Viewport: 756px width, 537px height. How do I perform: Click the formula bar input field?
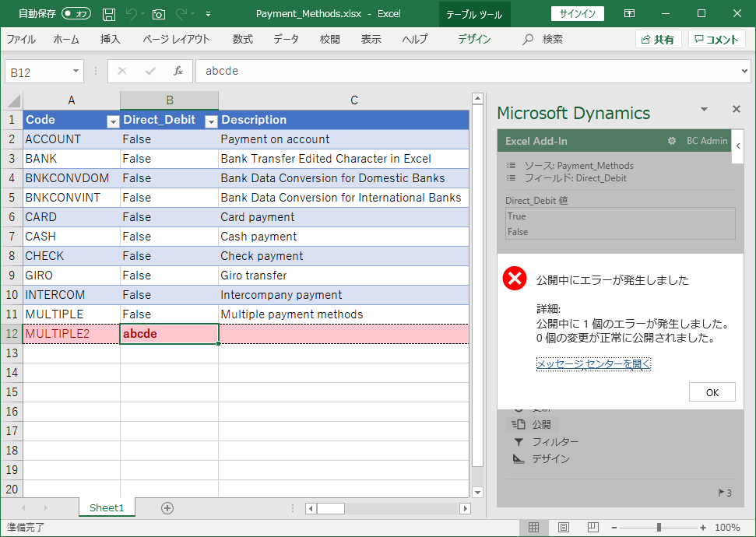[467, 72]
